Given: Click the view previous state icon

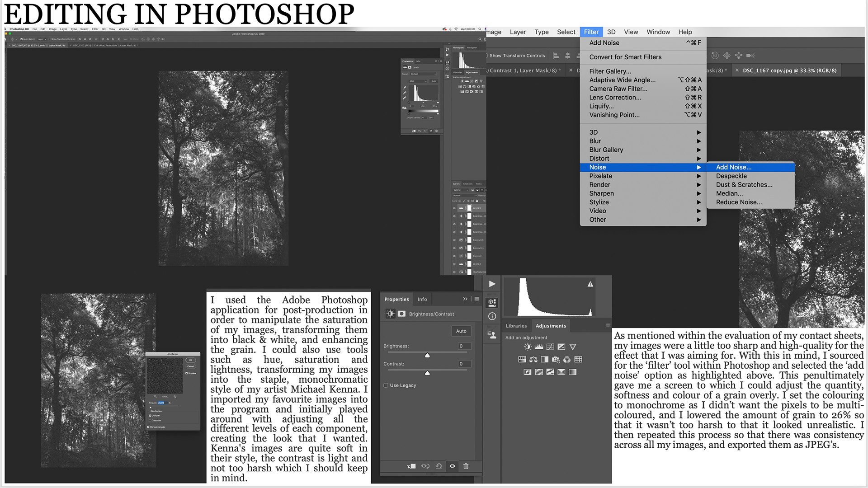Looking at the screenshot, I should pyautogui.click(x=425, y=466).
